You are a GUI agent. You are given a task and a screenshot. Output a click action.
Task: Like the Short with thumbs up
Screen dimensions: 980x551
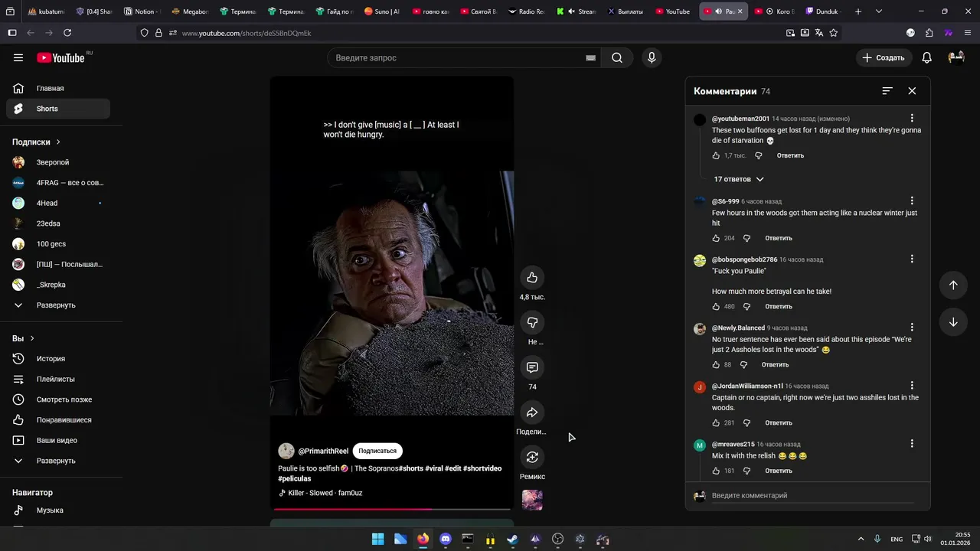pyautogui.click(x=532, y=277)
